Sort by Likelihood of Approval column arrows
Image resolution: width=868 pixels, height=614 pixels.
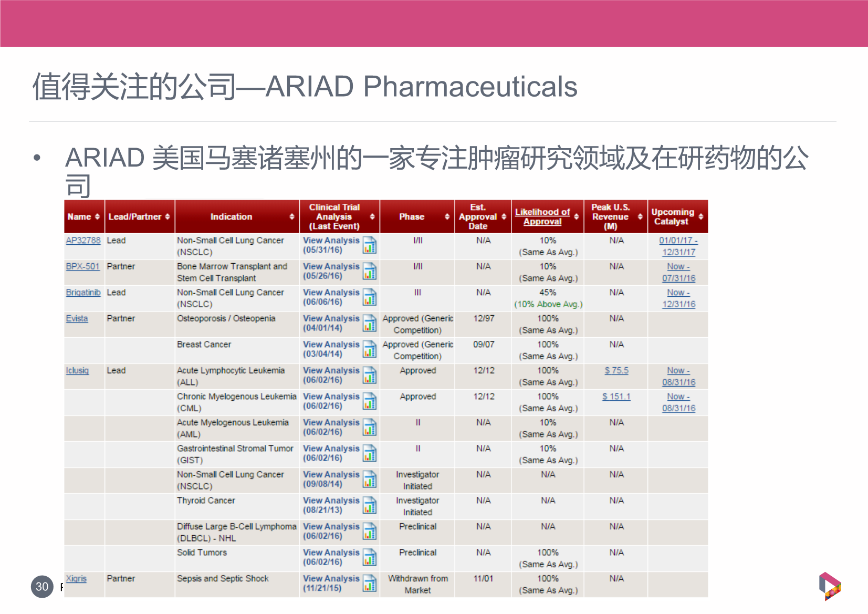click(577, 217)
